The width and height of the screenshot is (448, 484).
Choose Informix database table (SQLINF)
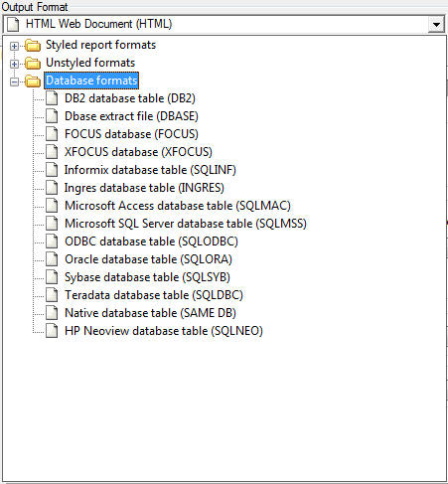150,170
